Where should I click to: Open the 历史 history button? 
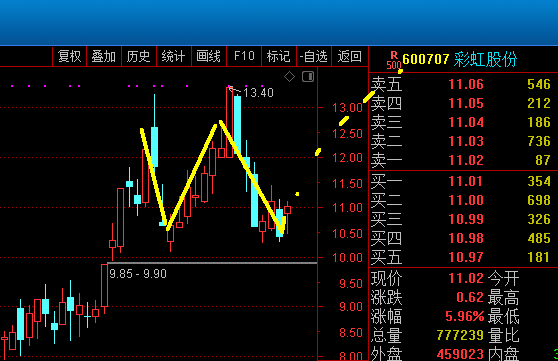(139, 56)
